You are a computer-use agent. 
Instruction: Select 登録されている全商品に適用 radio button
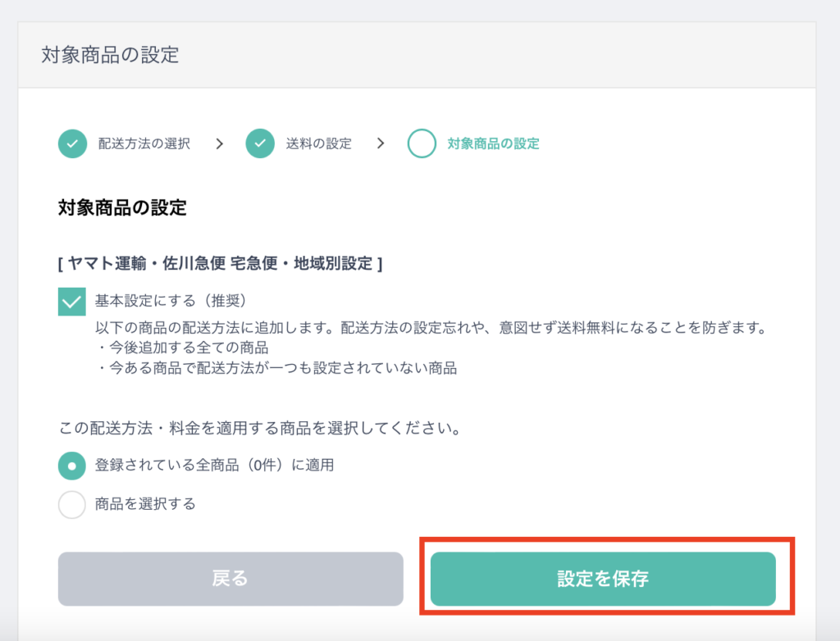point(72,466)
